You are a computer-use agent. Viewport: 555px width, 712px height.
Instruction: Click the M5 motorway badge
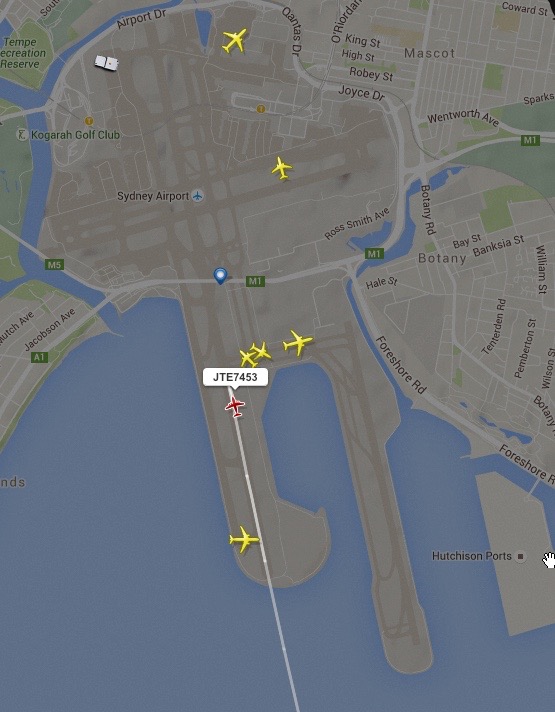pyautogui.click(x=54, y=264)
